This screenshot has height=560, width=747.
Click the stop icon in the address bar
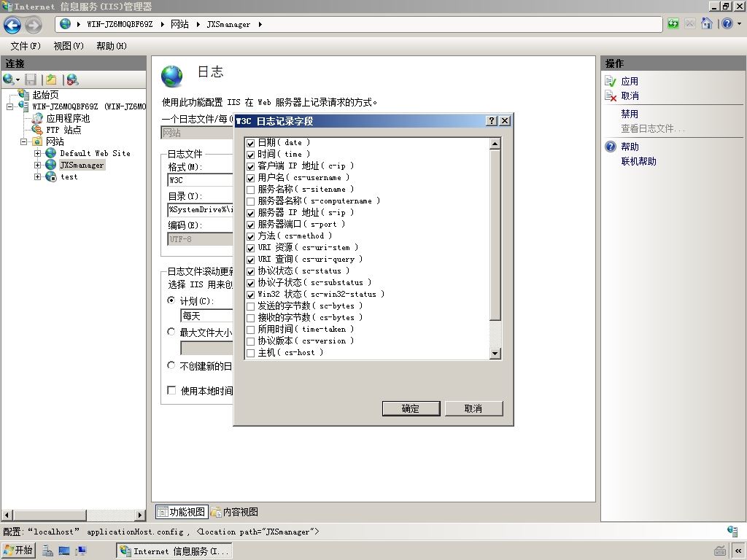[x=690, y=24]
